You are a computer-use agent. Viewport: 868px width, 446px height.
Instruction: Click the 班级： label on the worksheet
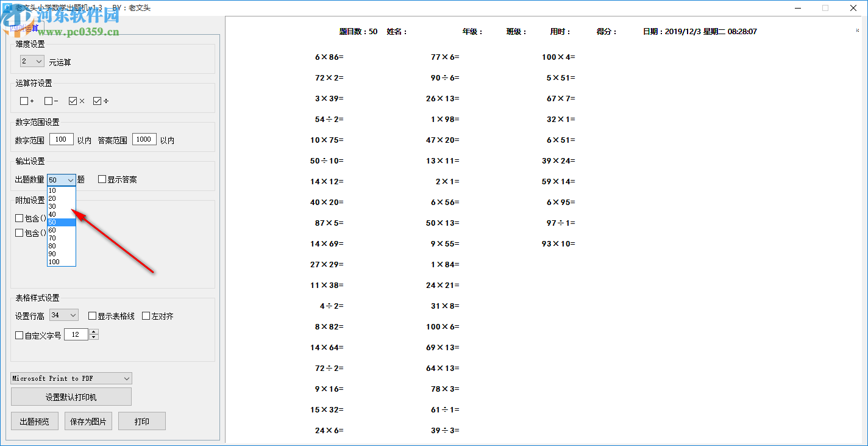click(516, 32)
